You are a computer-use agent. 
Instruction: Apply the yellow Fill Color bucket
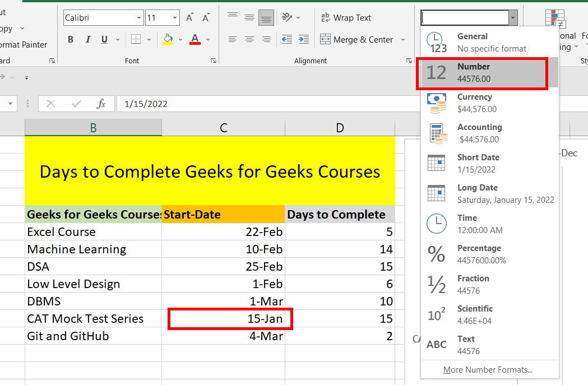[x=168, y=39]
